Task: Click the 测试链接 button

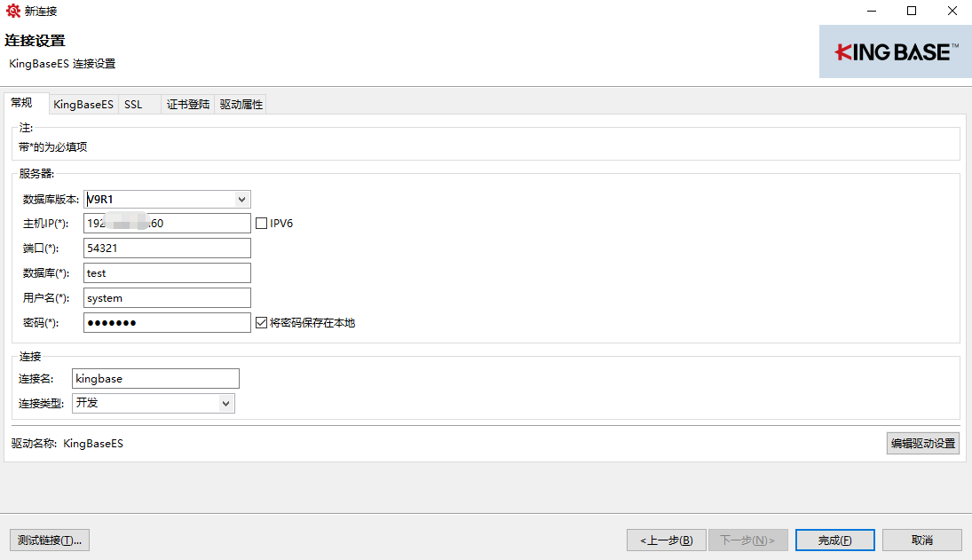Action: click(x=50, y=540)
